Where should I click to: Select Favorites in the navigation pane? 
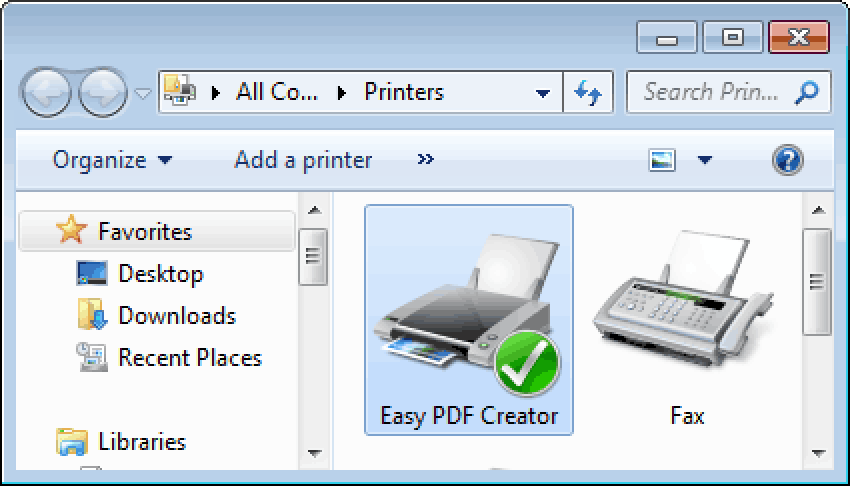point(157,231)
